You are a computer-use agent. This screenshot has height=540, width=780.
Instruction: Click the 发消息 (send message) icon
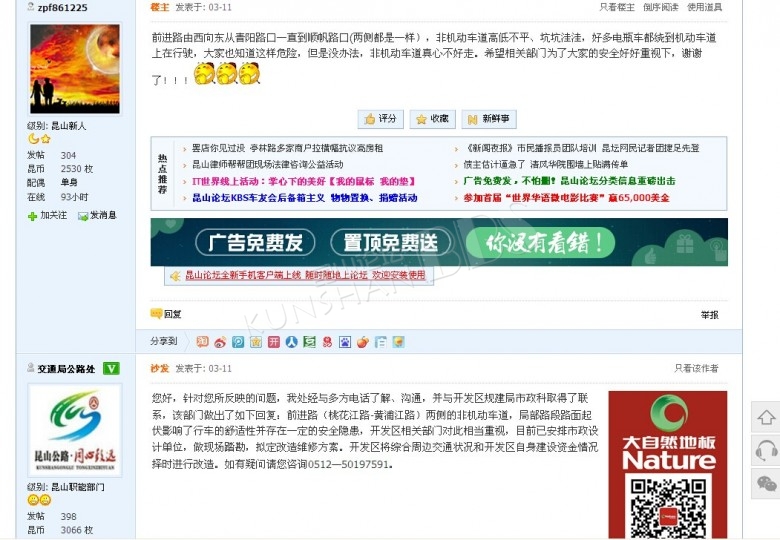(97, 215)
